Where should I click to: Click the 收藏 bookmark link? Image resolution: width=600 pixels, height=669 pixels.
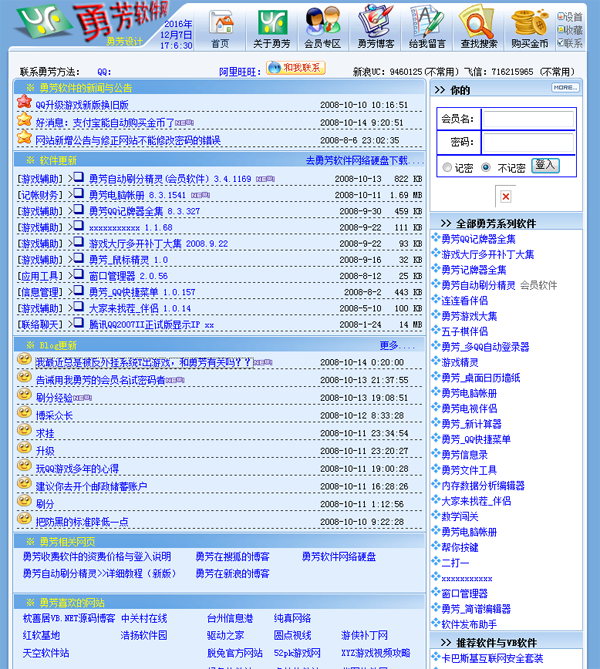point(570,30)
